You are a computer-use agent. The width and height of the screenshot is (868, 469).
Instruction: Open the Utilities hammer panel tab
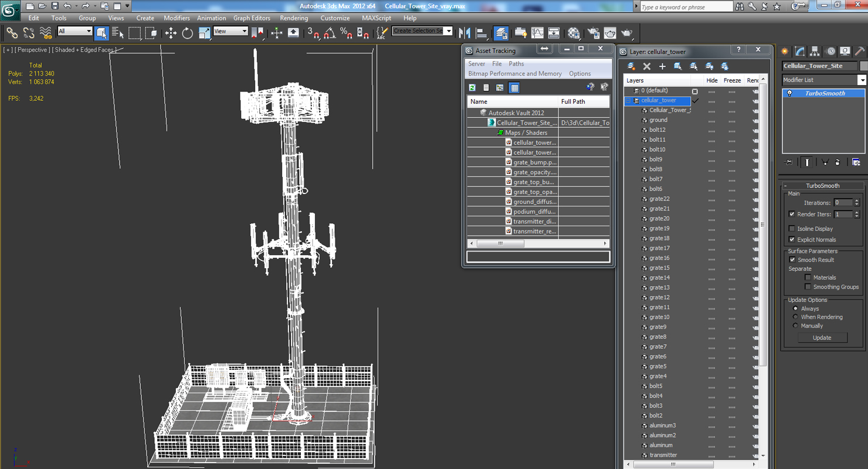click(x=860, y=52)
